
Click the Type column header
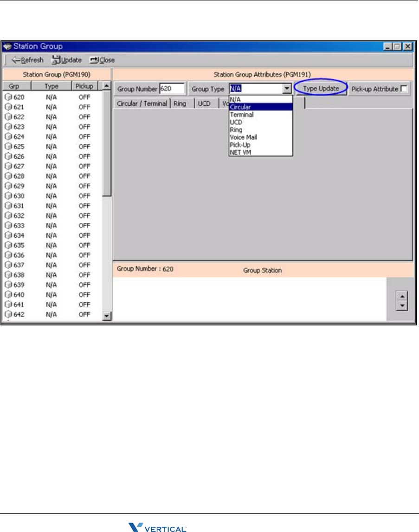[51, 86]
